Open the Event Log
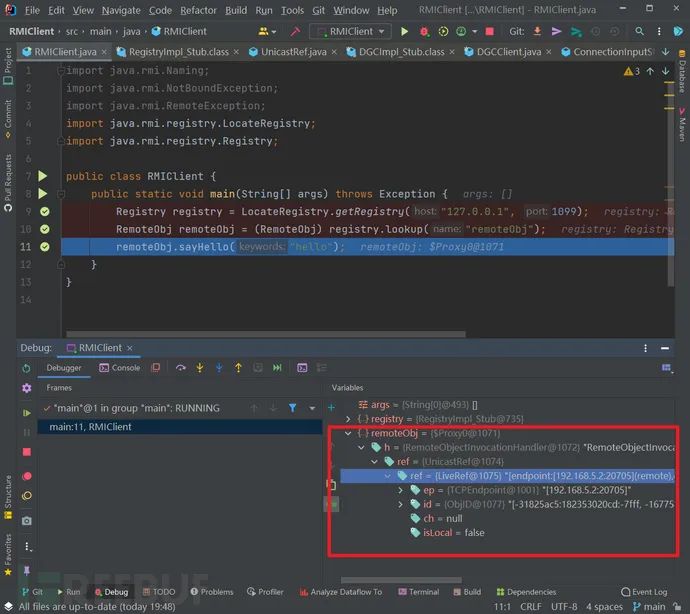The width and height of the screenshot is (690, 614). [x=644, y=592]
